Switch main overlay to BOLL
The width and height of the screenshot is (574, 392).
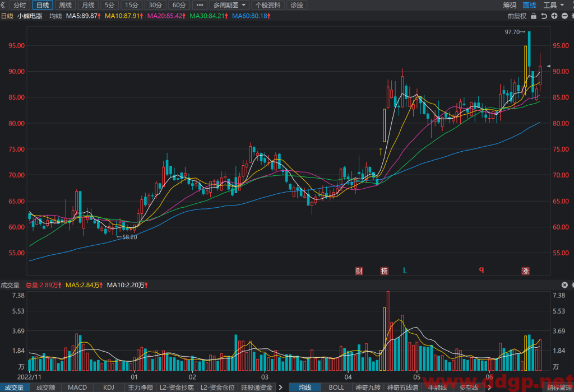click(x=336, y=388)
